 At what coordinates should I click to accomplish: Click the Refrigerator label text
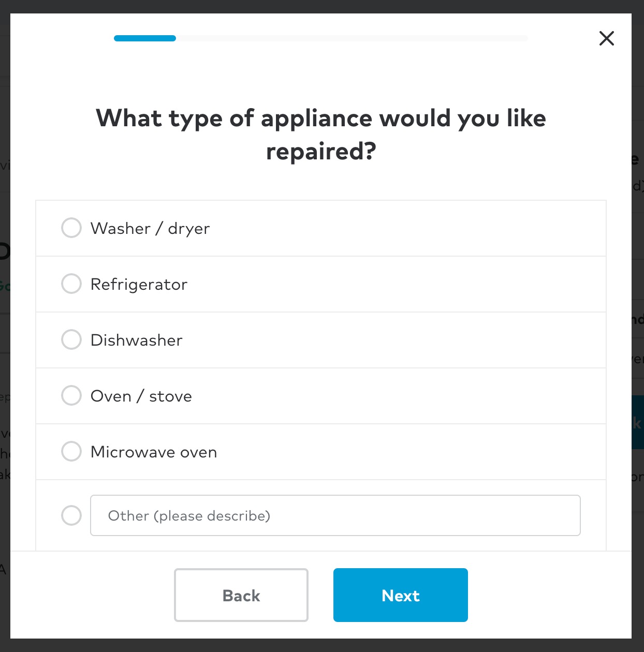point(139,284)
